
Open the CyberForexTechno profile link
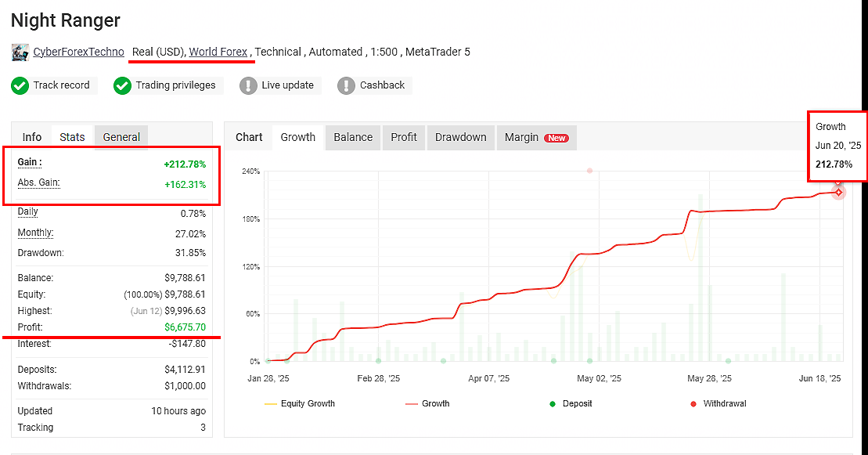pyautogui.click(x=78, y=52)
